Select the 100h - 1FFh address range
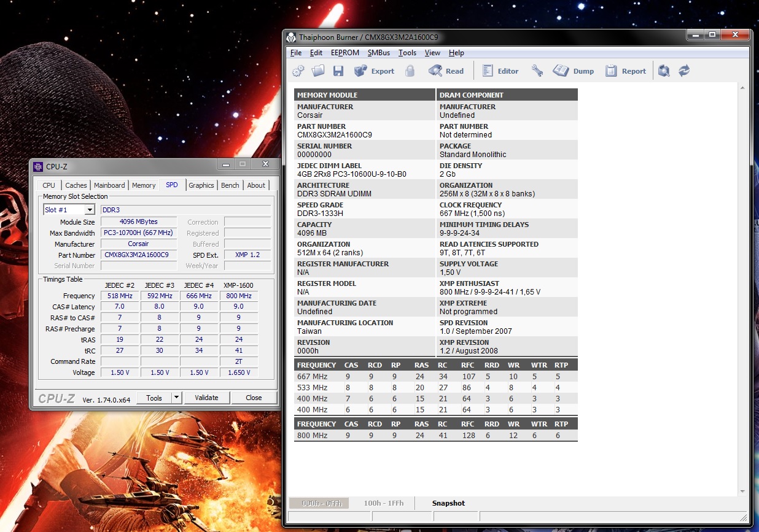This screenshot has height=532, width=759. [x=384, y=503]
